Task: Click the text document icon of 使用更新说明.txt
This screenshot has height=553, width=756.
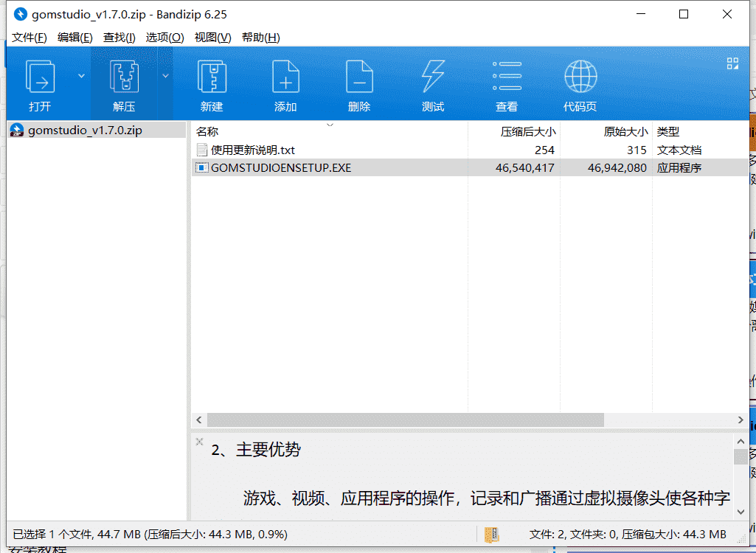Action: coord(201,150)
